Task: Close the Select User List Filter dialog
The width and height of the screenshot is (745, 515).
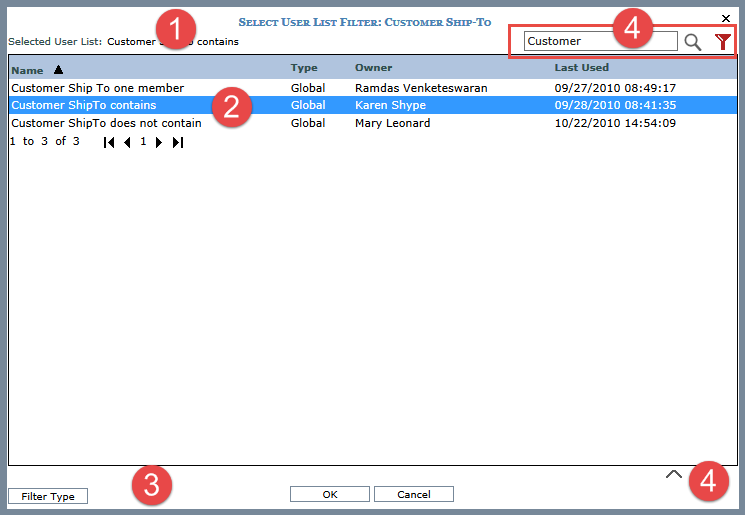Action: [726, 18]
